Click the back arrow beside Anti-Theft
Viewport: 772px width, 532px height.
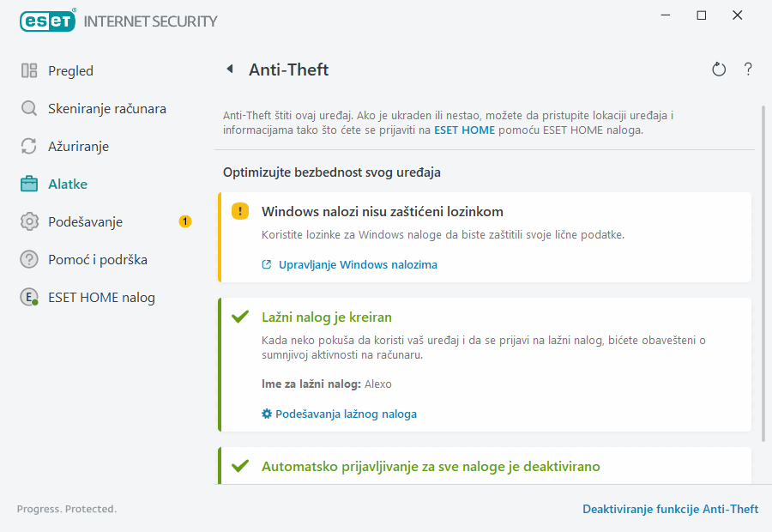tap(229, 70)
